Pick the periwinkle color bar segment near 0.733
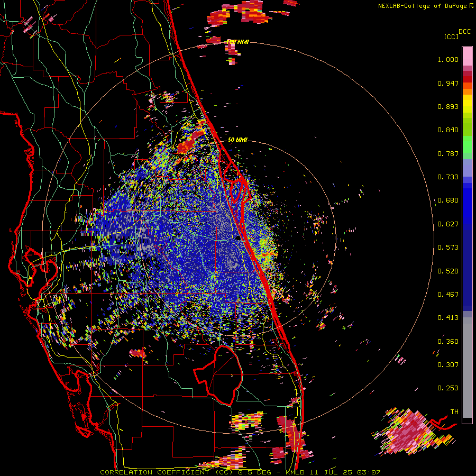This screenshot has height=476, width=476. click(467, 168)
